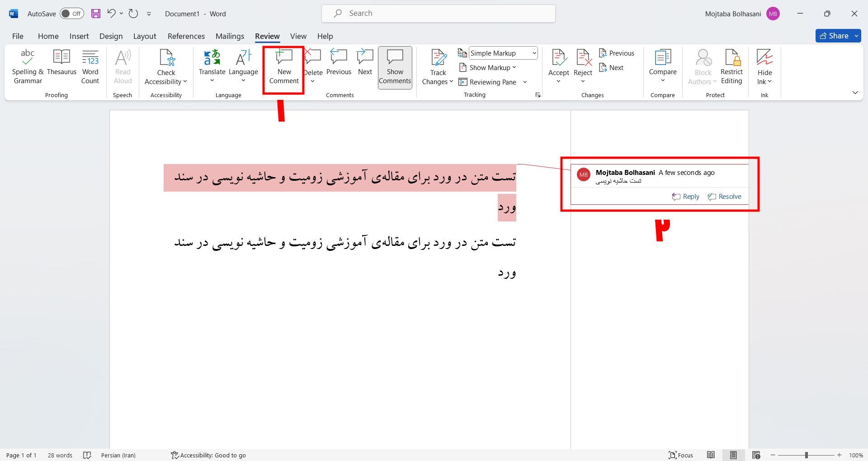
Task: Resolve the comment thread
Action: pyautogui.click(x=724, y=196)
